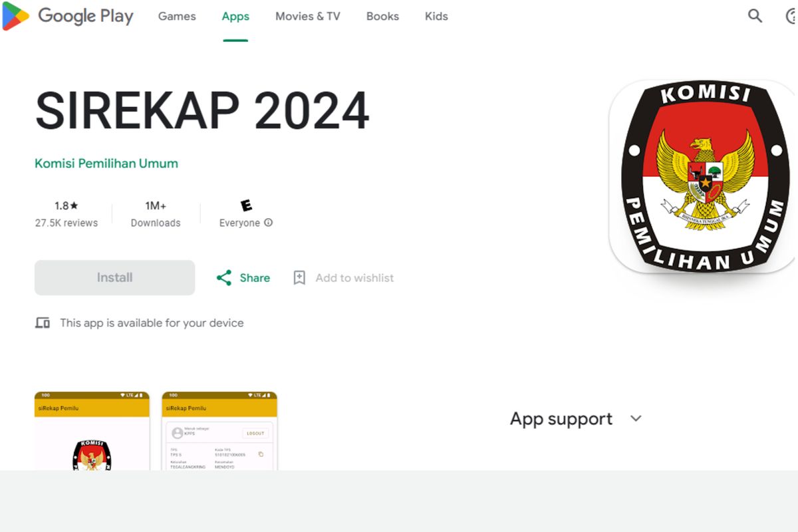Open search with the magnifier icon
Image resolution: width=798 pixels, height=532 pixels.
click(755, 16)
